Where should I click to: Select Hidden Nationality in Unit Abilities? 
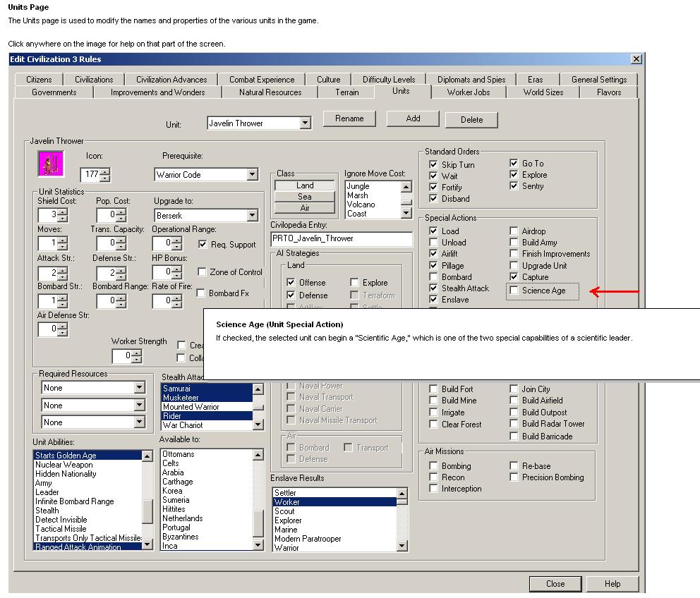(88, 473)
